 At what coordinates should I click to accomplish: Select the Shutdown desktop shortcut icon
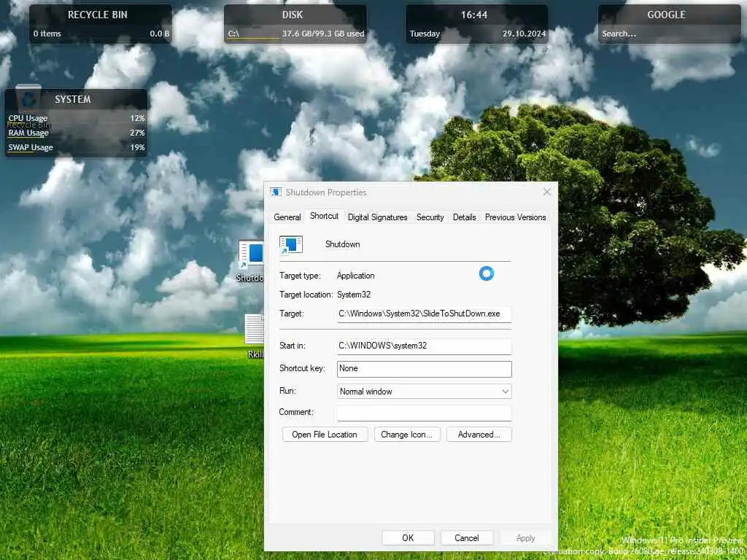point(251,260)
